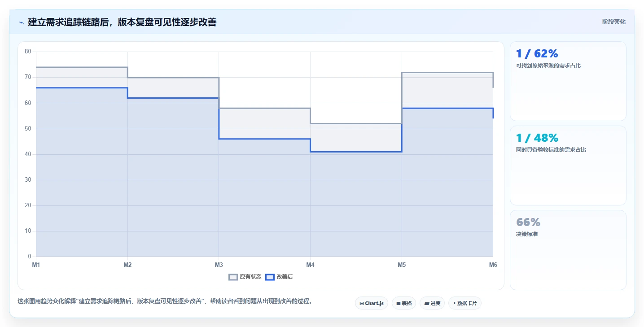Click the 进度 tag
Screen dimensions: 644x327
click(x=432, y=303)
